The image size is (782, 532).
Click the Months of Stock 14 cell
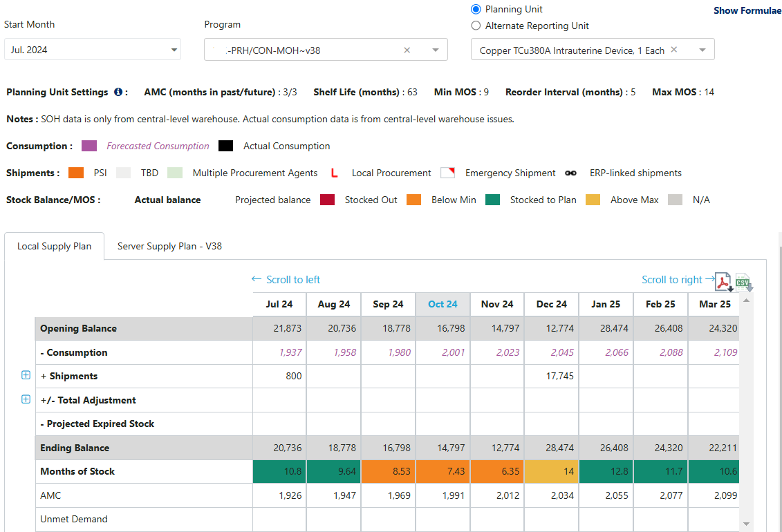tap(552, 472)
